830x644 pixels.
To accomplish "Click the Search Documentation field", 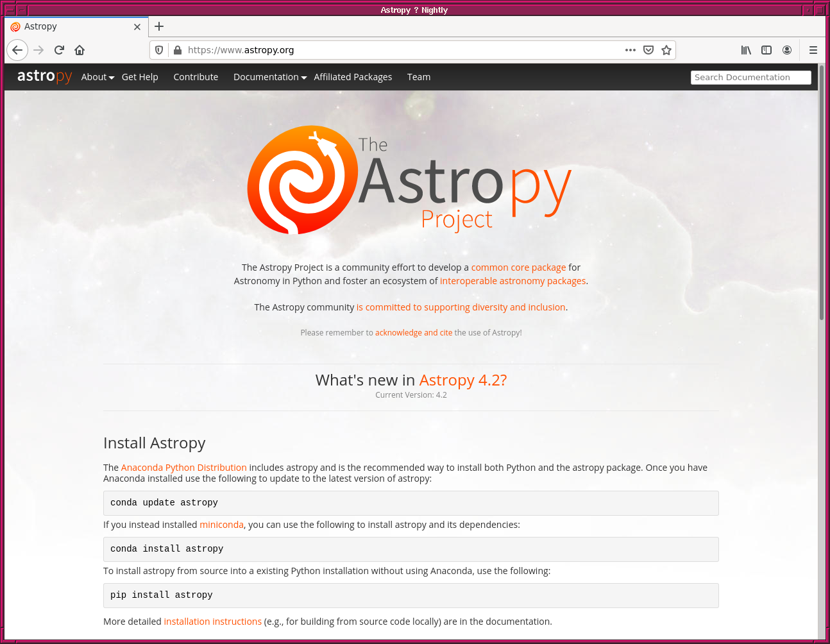I will [x=750, y=78].
